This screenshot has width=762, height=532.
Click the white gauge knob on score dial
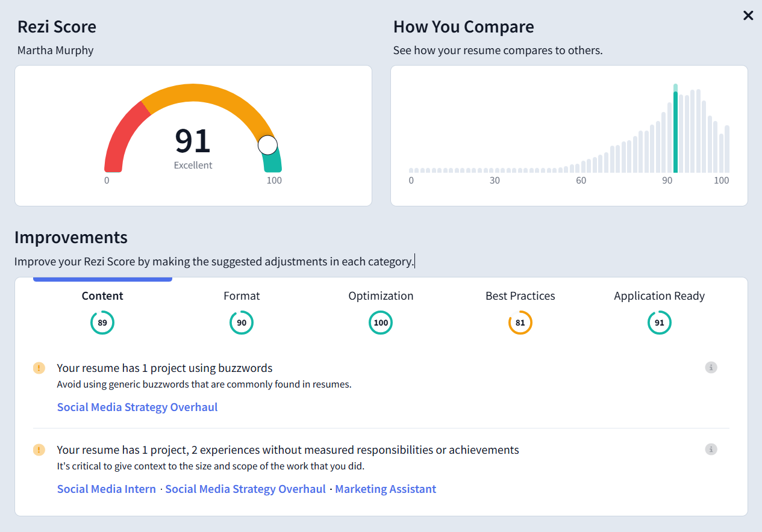267,145
